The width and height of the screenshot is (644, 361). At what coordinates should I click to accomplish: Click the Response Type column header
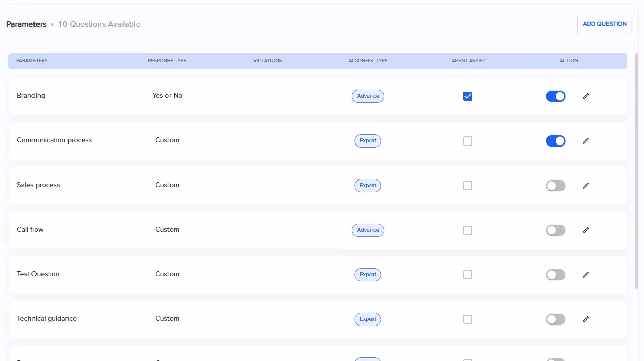(167, 61)
